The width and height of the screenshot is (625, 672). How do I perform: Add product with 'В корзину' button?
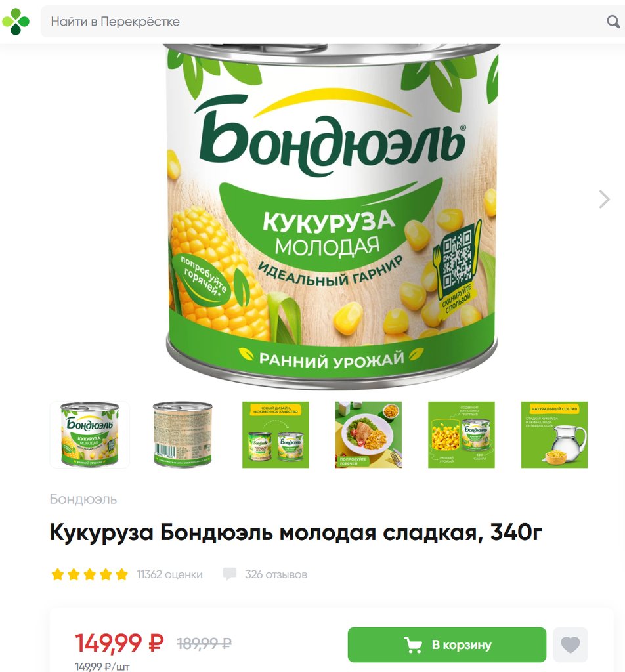446,644
